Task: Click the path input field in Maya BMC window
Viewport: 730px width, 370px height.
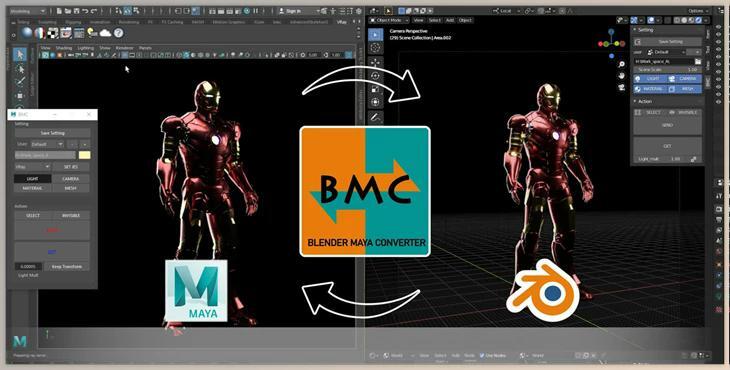Action: [45, 155]
